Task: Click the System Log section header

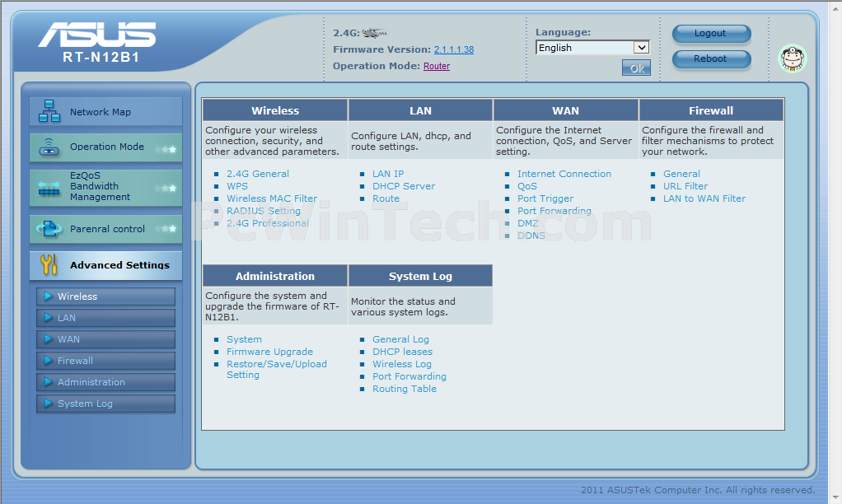Action: (x=420, y=277)
